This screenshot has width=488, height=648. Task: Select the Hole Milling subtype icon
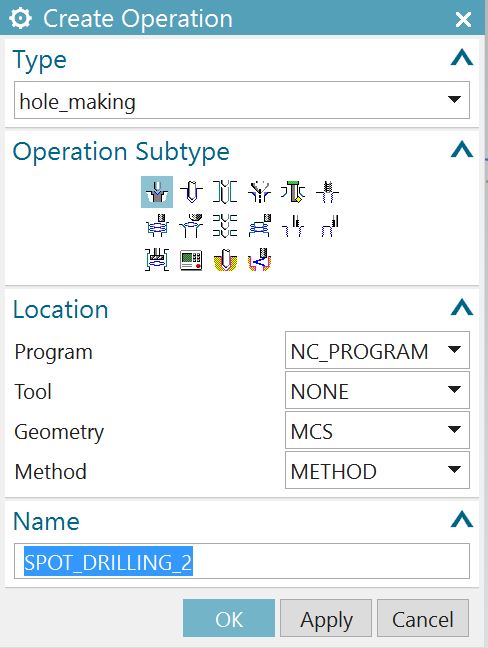(157, 226)
